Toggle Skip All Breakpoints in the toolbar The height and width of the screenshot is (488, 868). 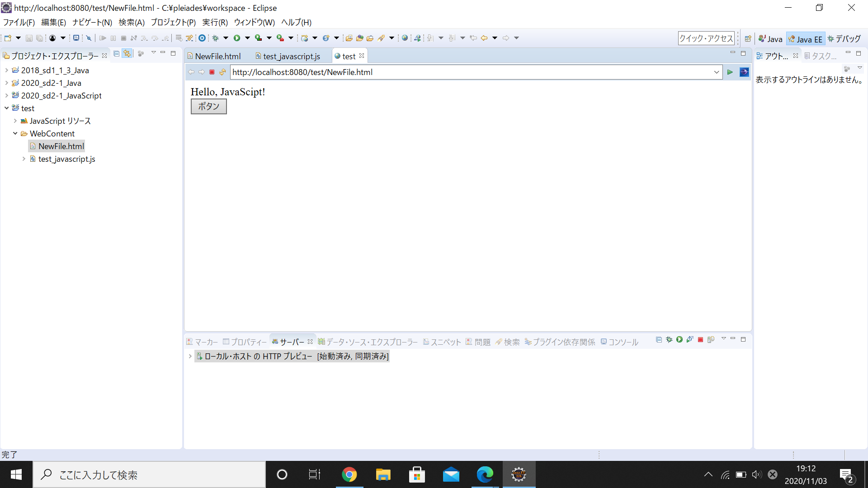point(89,38)
